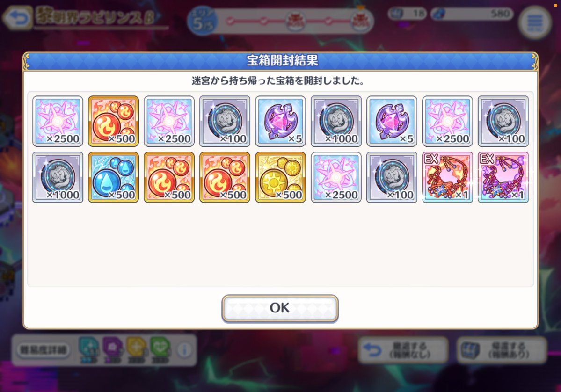Tap the silver coin x1000 in top row
561x392 pixels.
(x=336, y=121)
